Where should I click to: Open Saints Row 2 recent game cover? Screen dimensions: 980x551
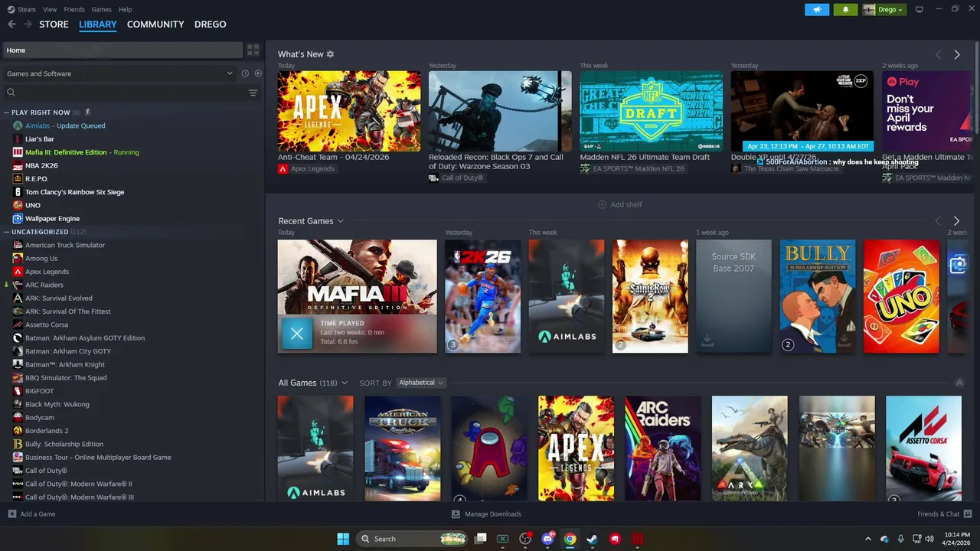click(x=650, y=296)
